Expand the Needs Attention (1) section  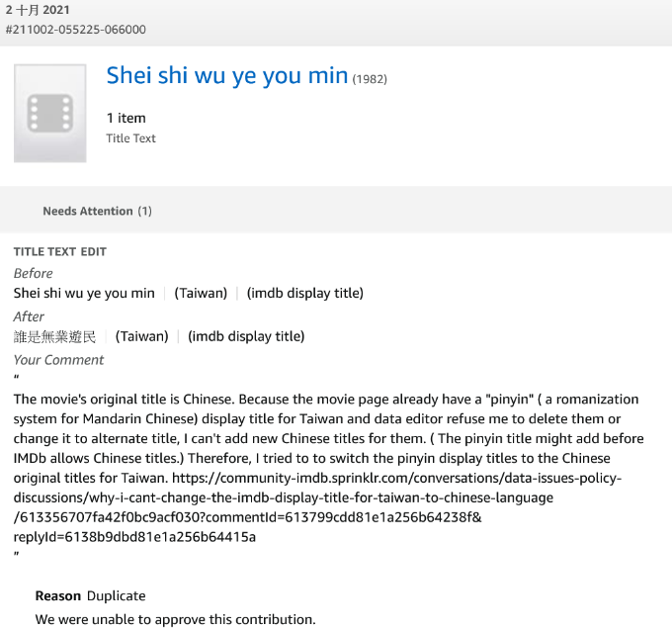pyautogui.click(x=97, y=211)
